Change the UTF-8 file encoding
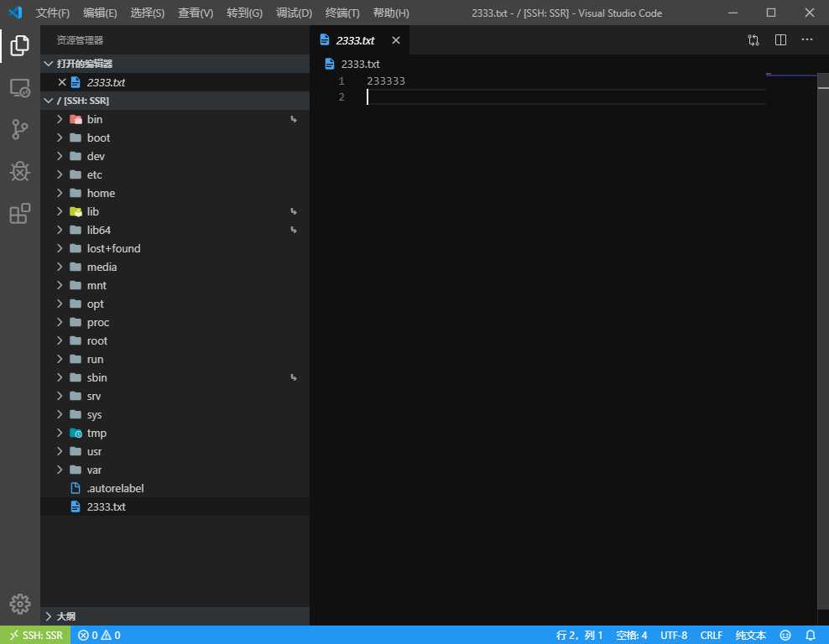Image resolution: width=829 pixels, height=644 pixels. coord(674,635)
